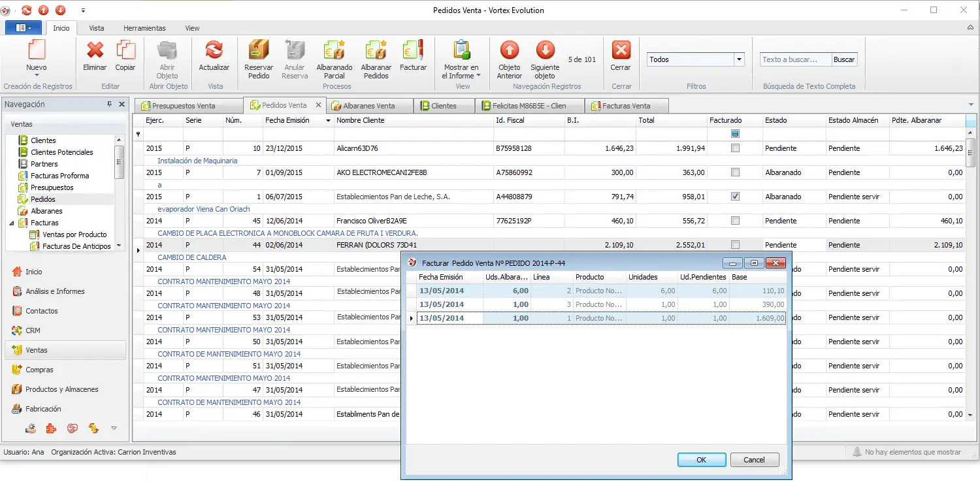The image size is (980, 482).
Task: Collapse the ribbon with the arrow
Action: tap(970, 28)
